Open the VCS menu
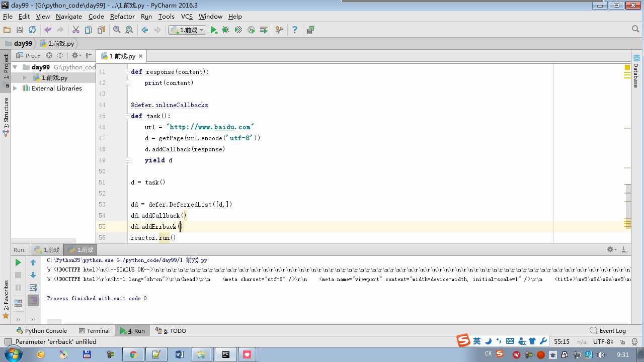644x362 pixels. click(187, 16)
